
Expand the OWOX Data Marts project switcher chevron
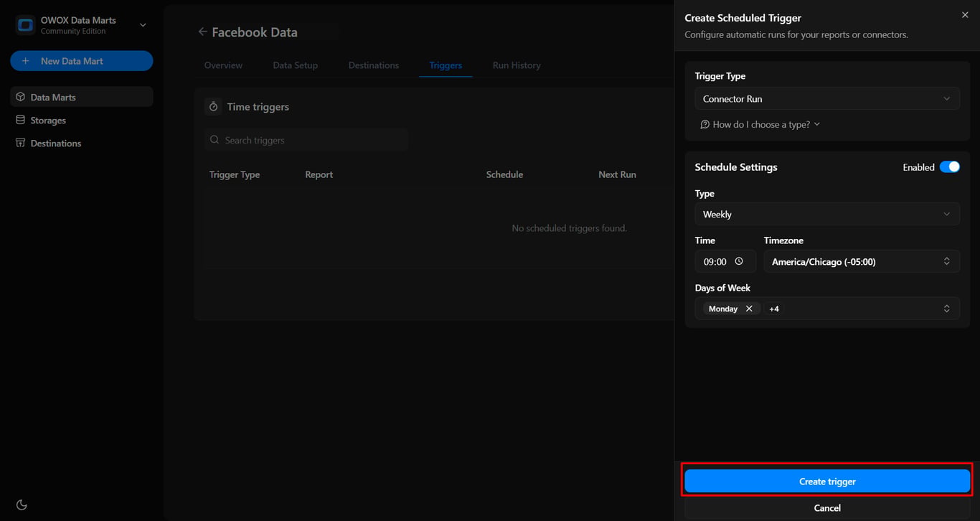[x=143, y=25]
